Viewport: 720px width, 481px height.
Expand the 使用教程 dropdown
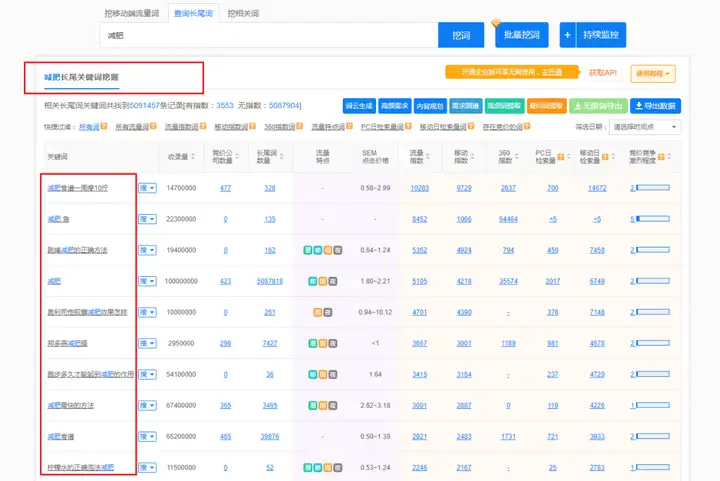coord(654,73)
